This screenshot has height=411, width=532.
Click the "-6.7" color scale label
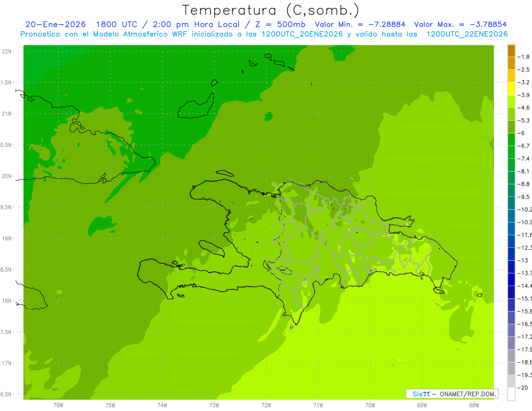coord(524,146)
